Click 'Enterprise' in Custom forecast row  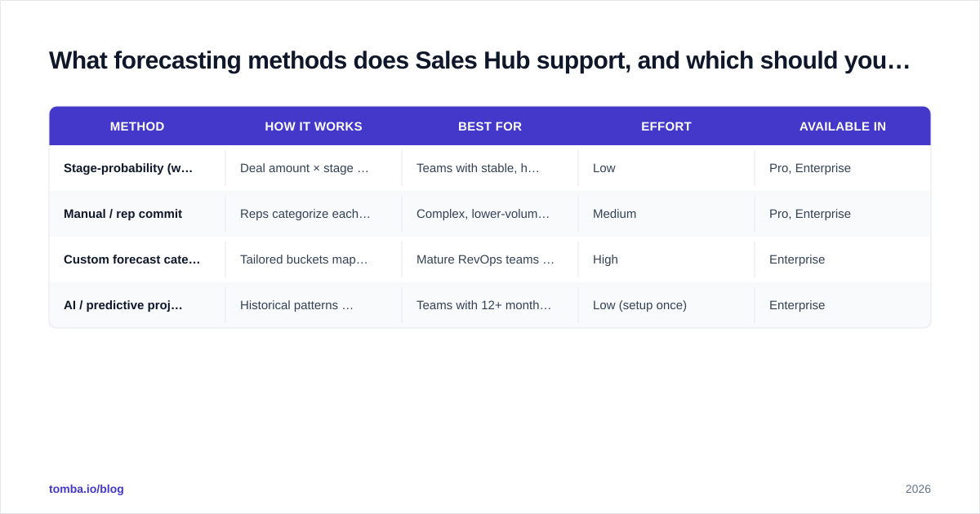(x=843, y=259)
